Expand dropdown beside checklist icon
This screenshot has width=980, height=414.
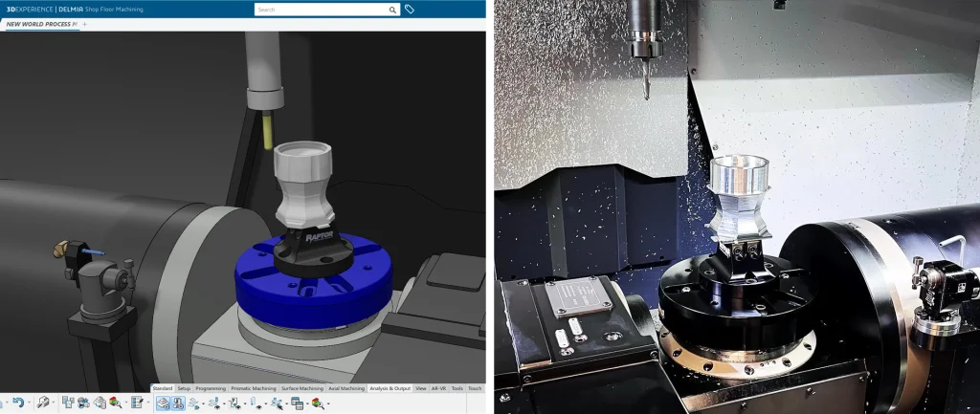coord(148,403)
